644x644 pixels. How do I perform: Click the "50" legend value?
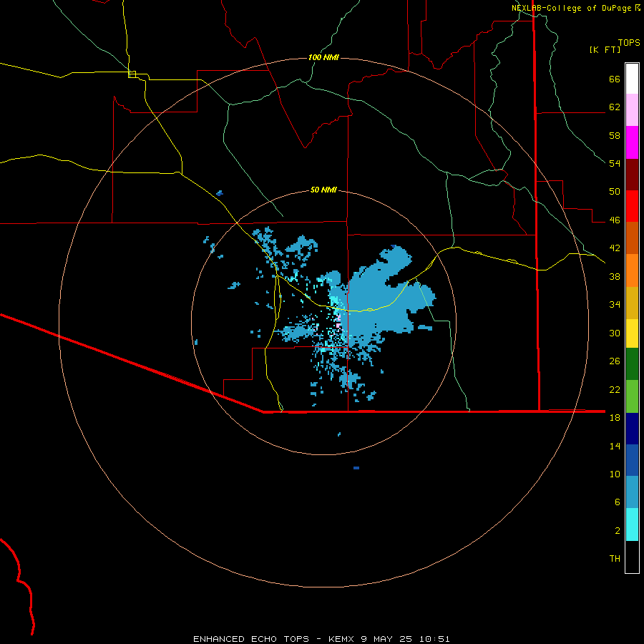click(615, 192)
